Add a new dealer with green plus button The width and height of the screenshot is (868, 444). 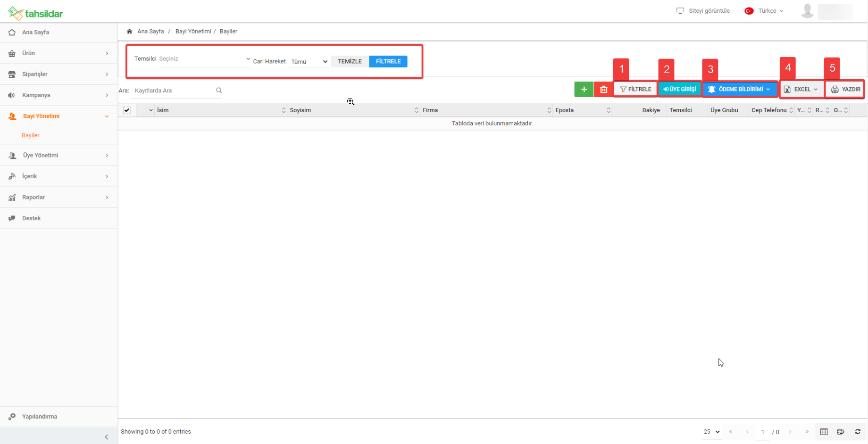click(584, 89)
